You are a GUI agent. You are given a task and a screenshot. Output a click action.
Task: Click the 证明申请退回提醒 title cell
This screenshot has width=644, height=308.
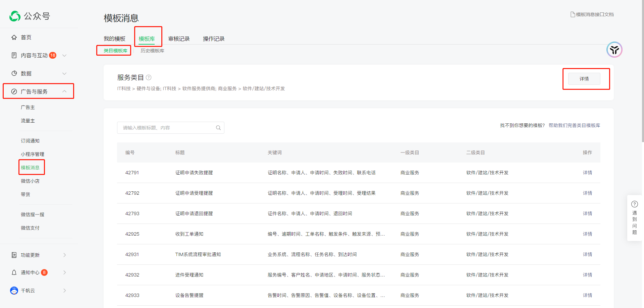(194, 213)
